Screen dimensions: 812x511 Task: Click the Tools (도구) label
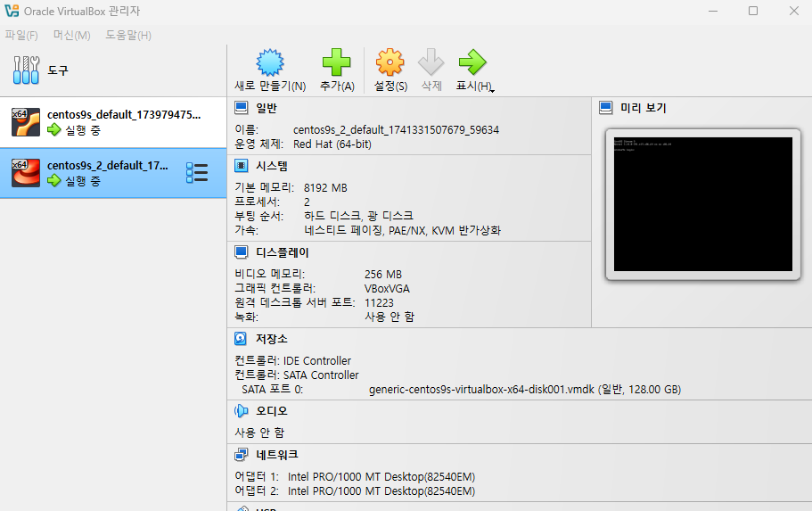(x=58, y=70)
